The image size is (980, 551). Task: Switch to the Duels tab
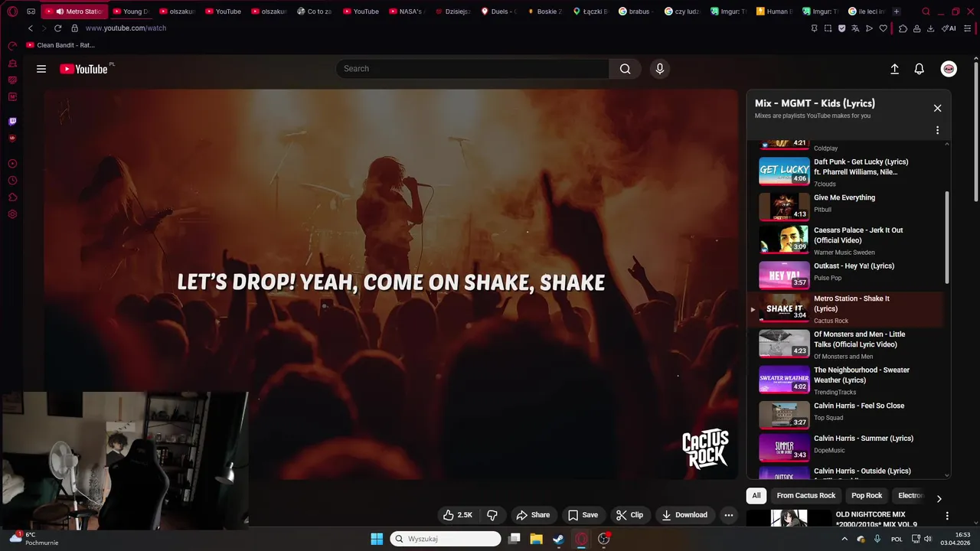tap(498, 11)
